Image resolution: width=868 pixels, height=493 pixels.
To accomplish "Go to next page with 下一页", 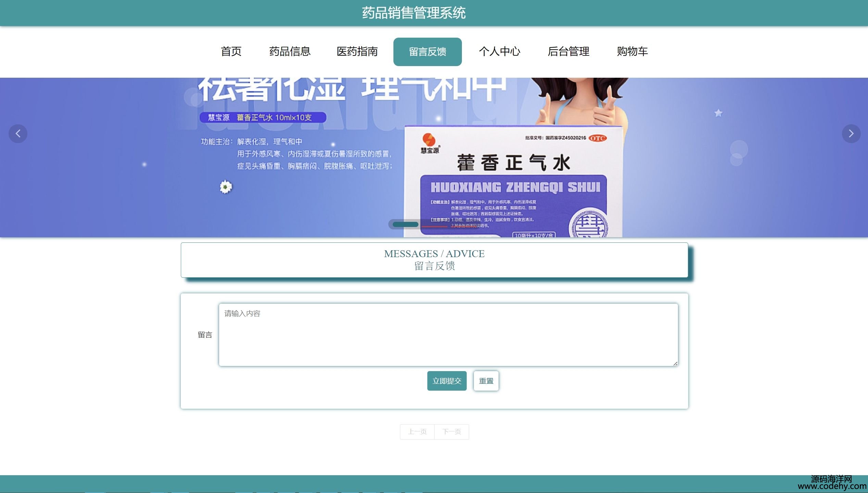I will [452, 432].
